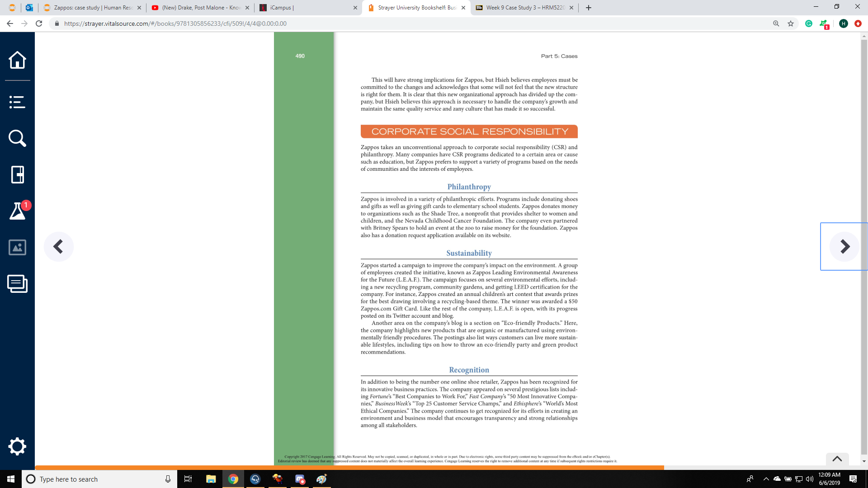This screenshot has width=868, height=488.
Task: Click the scrollbar down arrow
Action: [x=864, y=461]
